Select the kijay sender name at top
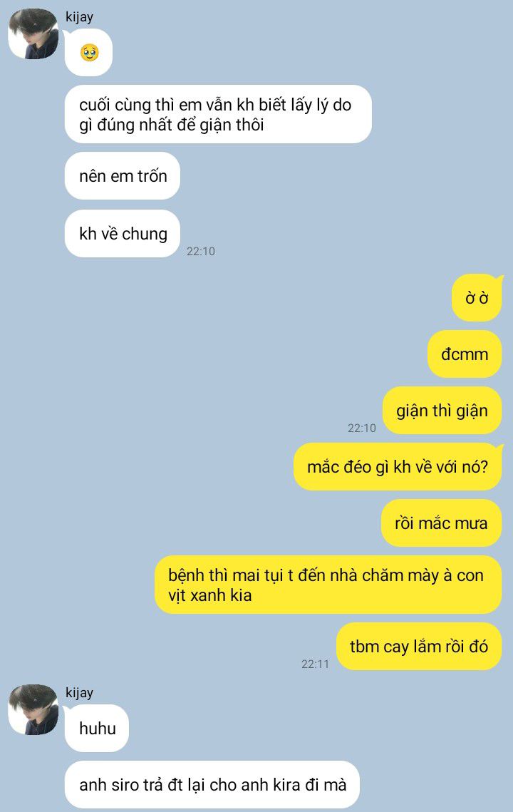The height and width of the screenshot is (812, 513). point(79,17)
